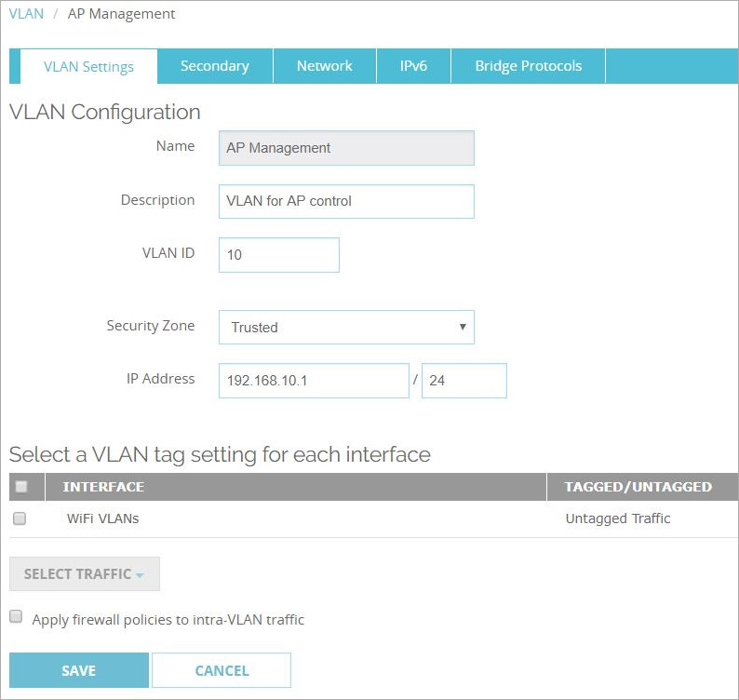This screenshot has width=739, height=700.
Task: Open the Network tab
Action: point(324,66)
